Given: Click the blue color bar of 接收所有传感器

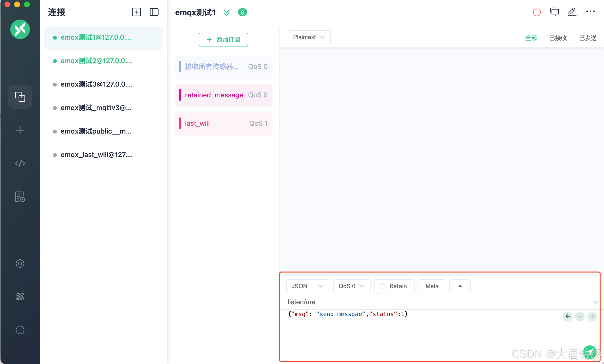Looking at the screenshot, I should tap(180, 67).
